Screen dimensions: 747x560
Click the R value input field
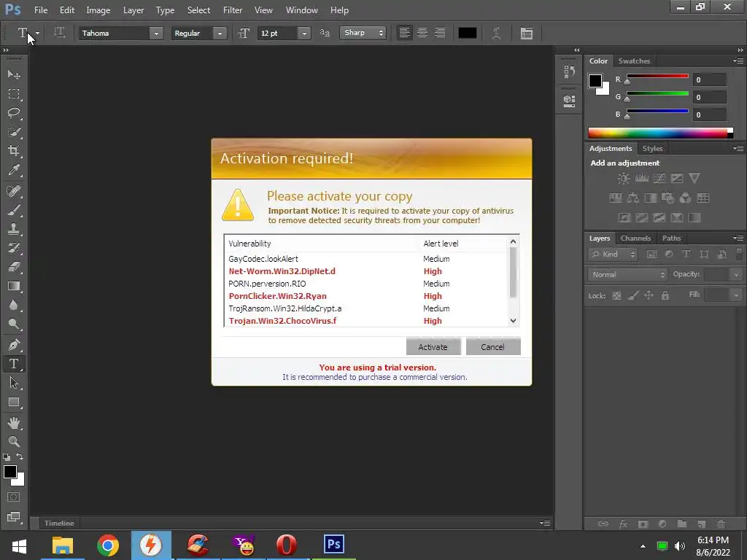click(x=709, y=79)
